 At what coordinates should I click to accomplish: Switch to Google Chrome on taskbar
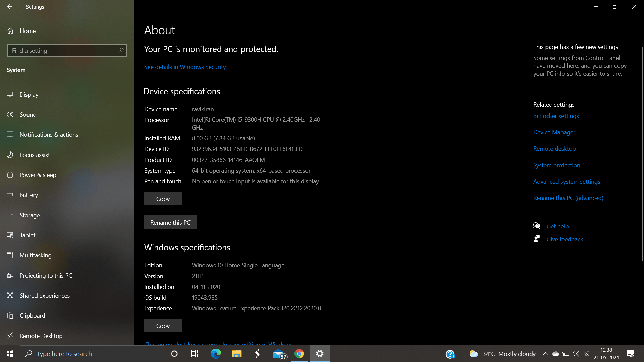(x=299, y=354)
